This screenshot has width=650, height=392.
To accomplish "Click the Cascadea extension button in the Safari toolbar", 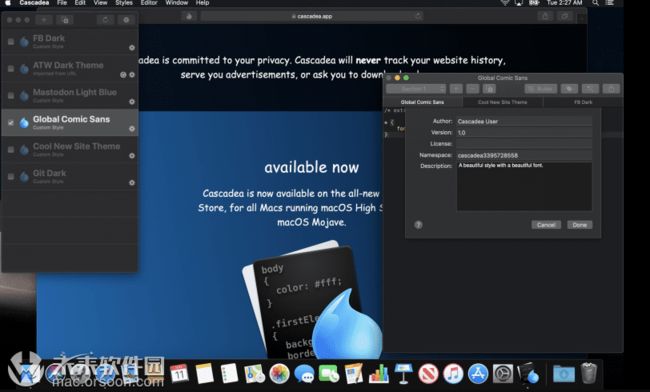I will coord(189,16).
